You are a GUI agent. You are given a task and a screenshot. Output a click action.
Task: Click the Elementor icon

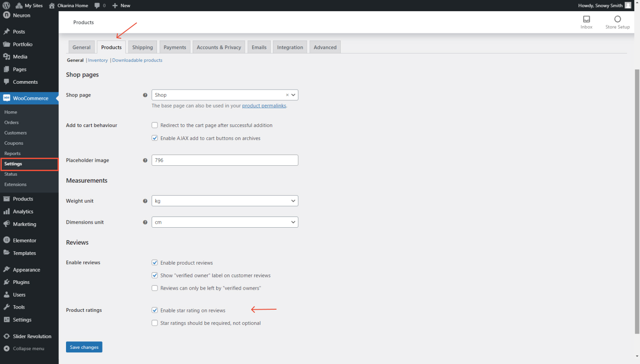(x=7, y=240)
